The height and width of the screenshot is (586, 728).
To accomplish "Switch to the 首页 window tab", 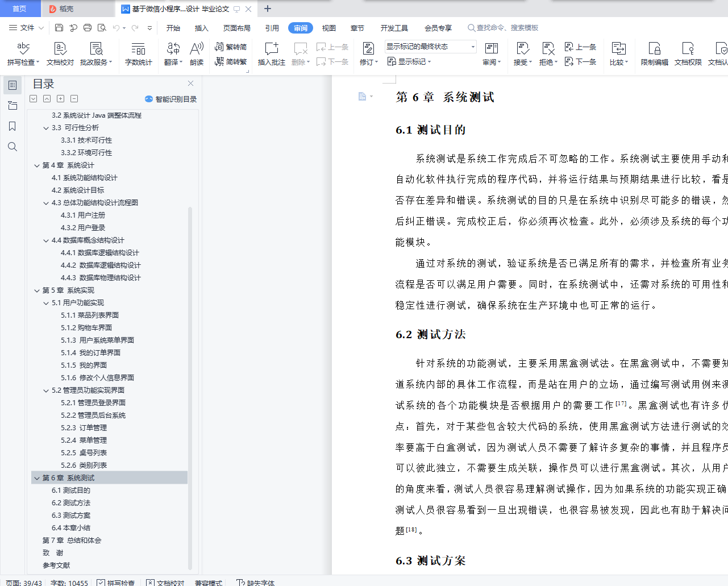I will [20, 9].
